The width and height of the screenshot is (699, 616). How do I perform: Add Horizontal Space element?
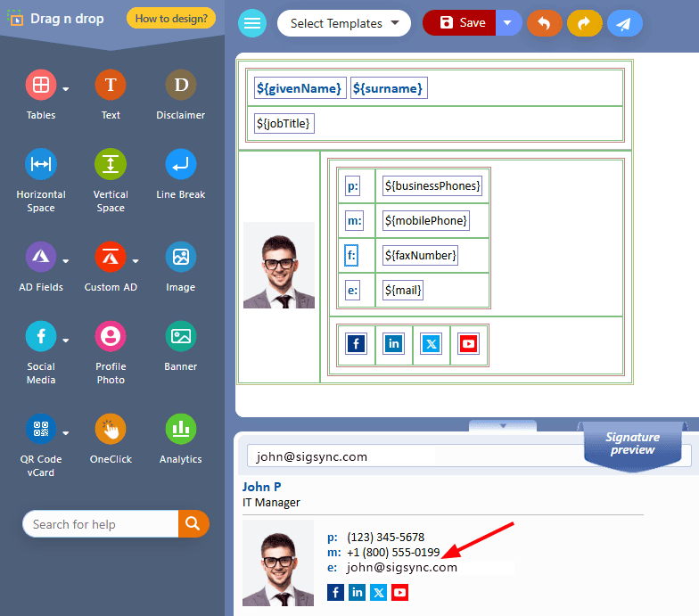41,164
